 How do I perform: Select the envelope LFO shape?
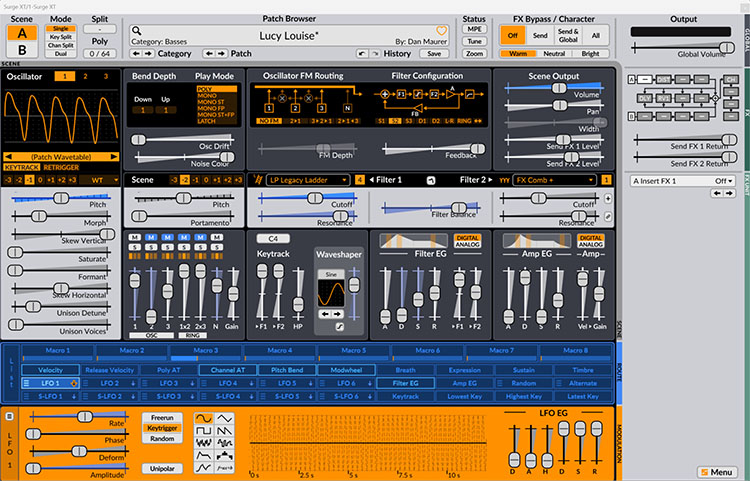(x=204, y=455)
